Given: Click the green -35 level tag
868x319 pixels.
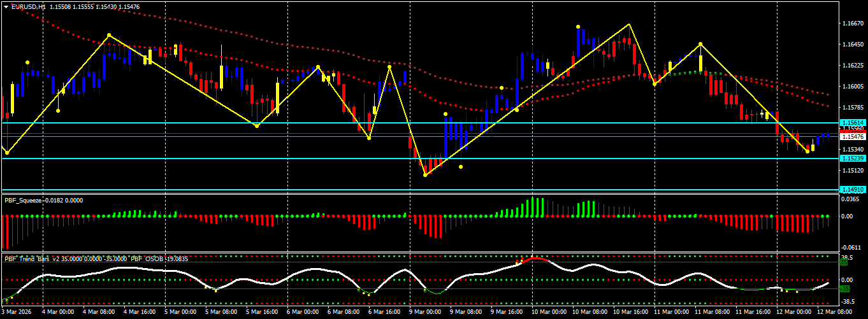Looking at the screenshot, I should pyautogui.click(x=844, y=288).
